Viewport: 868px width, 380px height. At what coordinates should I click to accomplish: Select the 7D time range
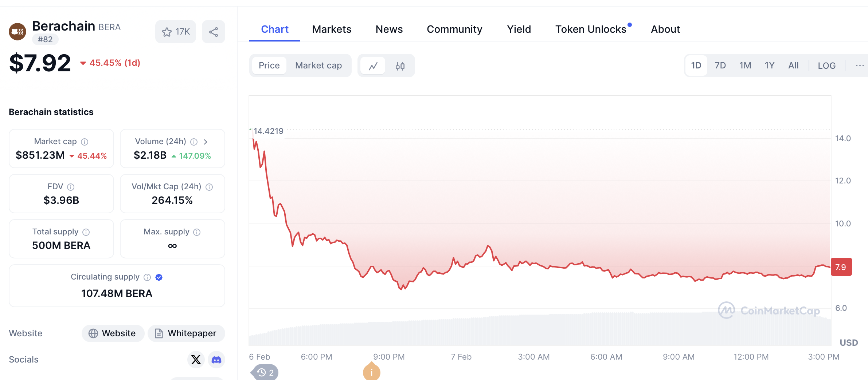coord(720,66)
